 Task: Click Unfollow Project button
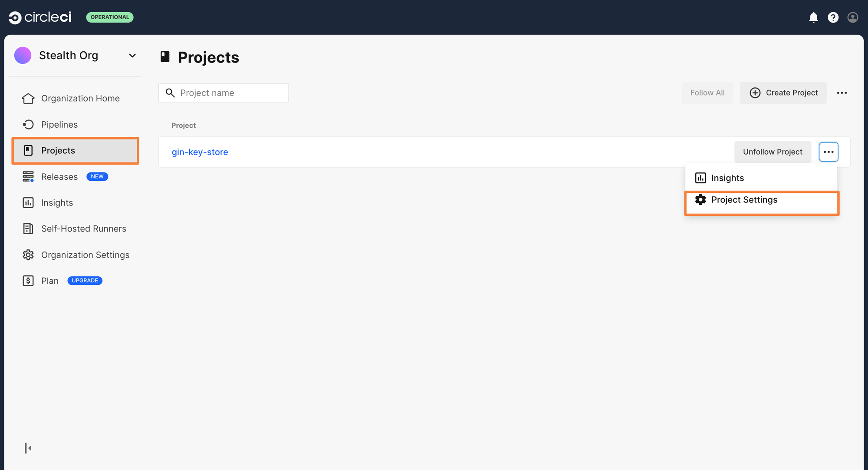(773, 152)
